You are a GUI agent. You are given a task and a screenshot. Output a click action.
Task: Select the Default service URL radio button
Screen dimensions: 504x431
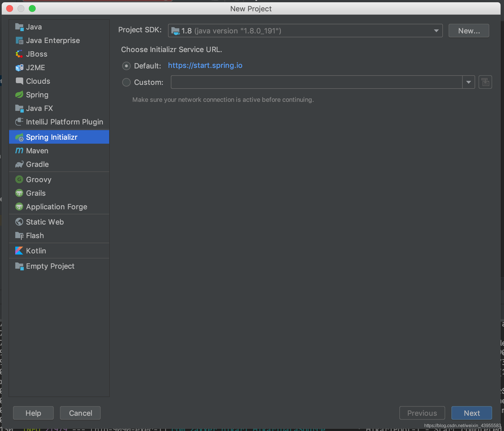[126, 66]
